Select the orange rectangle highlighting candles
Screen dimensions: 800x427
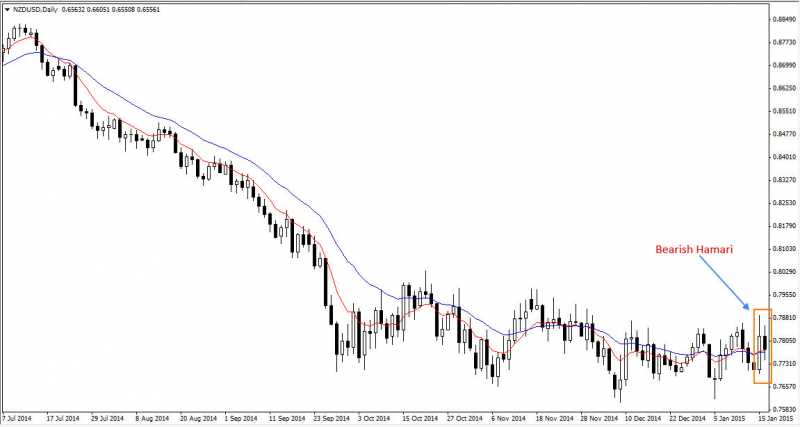pyautogui.click(x=761, y=345)
